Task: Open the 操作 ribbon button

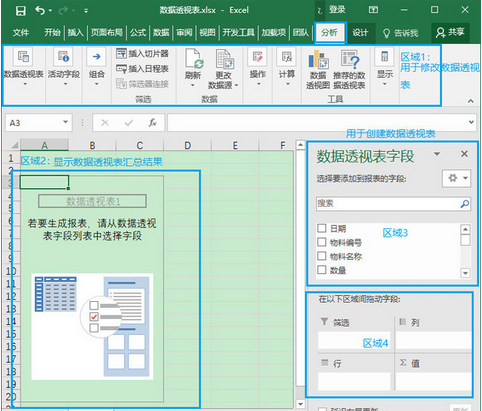Action: [258, 67]
